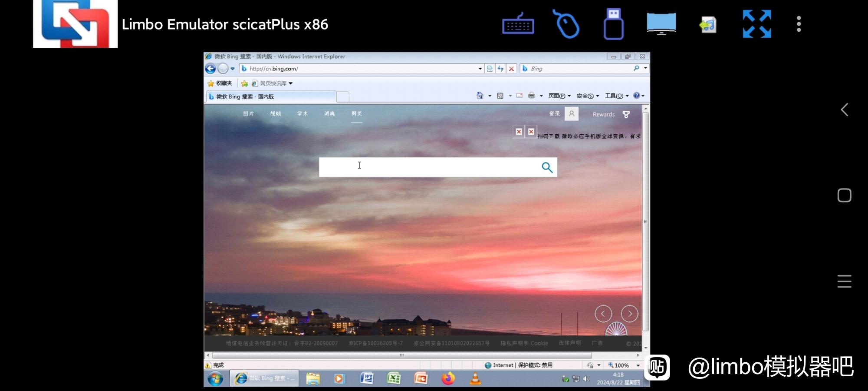Show next Bing background image
The height and width of the screenshot is (391, 868).
[630, 313]
